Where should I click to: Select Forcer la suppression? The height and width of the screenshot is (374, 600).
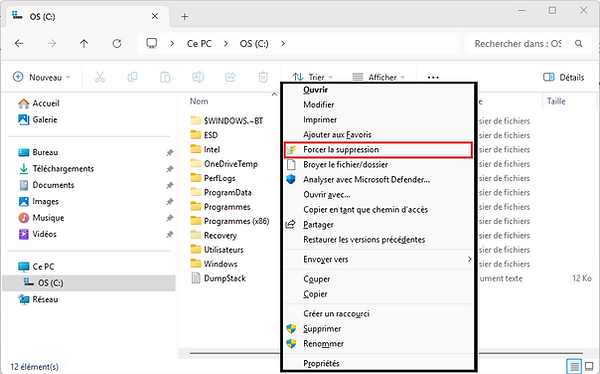(379, 150)
